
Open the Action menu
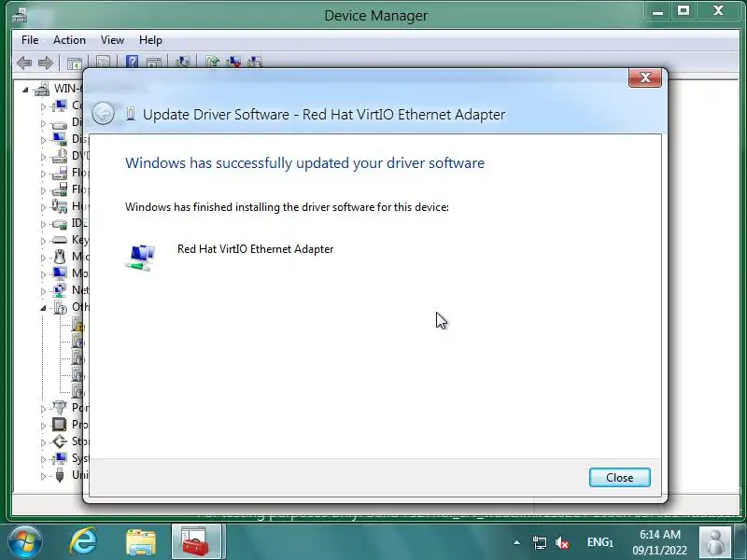69,40
